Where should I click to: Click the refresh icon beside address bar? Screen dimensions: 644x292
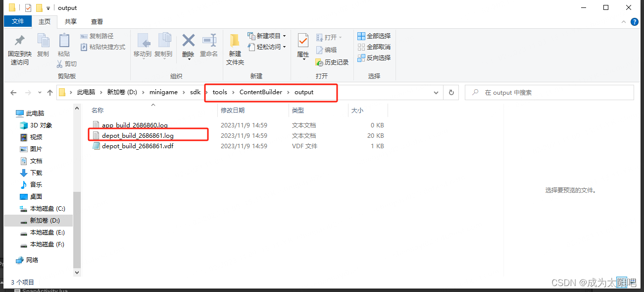[x=450, y=92]
